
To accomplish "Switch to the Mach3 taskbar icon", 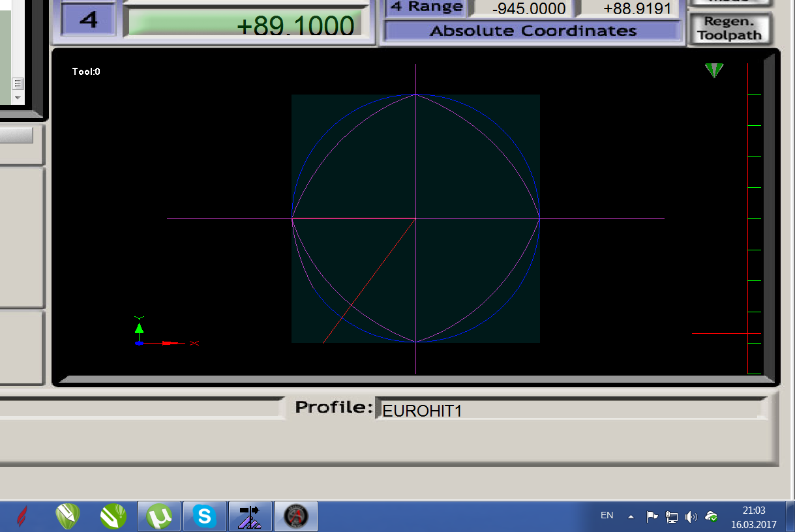I will click(295, 517).
